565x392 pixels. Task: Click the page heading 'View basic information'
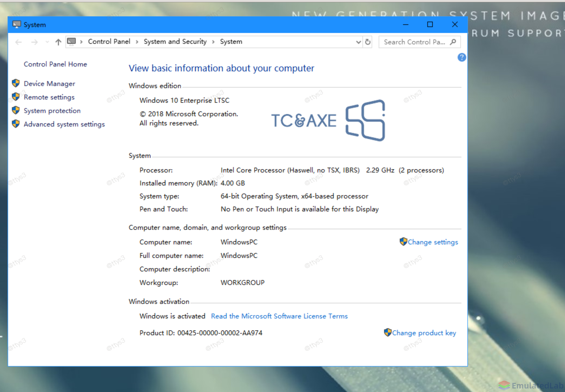pyautogui.click(x=221, y=68)
